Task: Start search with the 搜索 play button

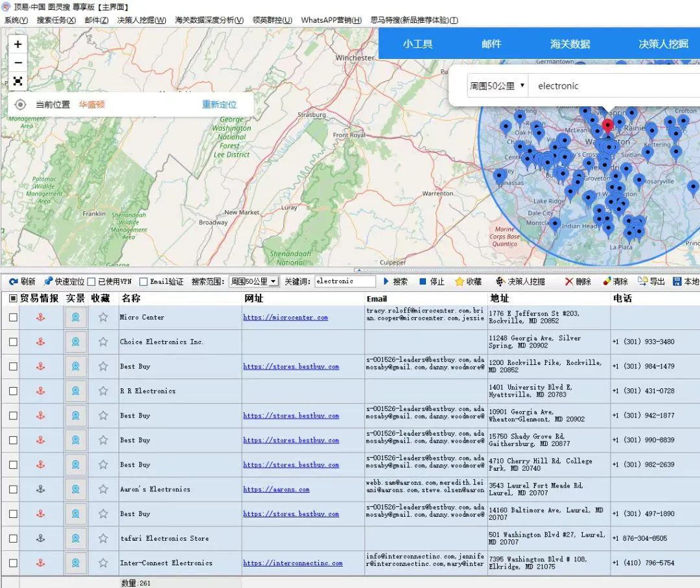Action: pyautogui.click(x=395, y=281)
